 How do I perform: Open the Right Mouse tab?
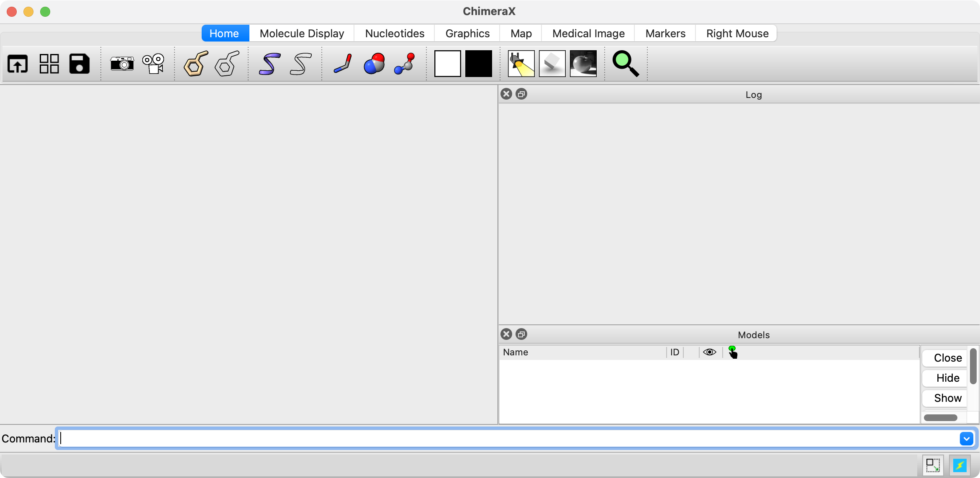(737, 33)
